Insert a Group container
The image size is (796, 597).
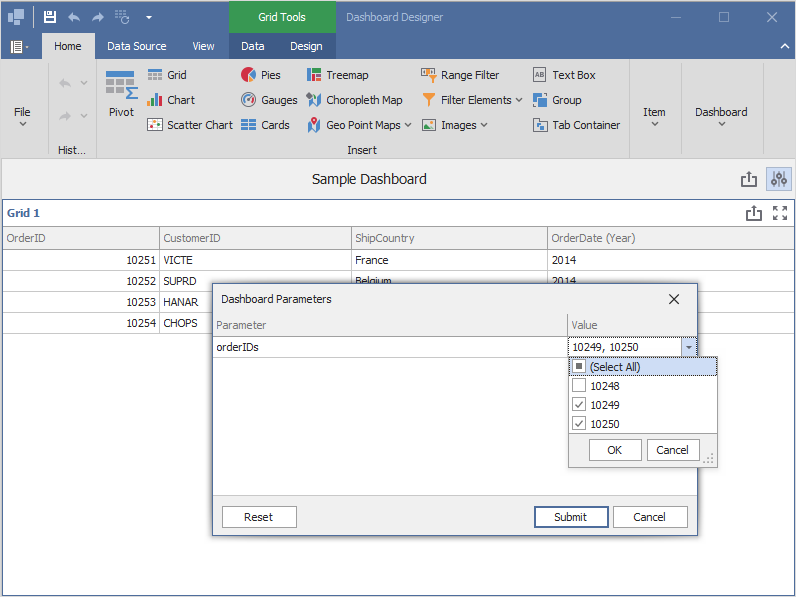pyautogui.click(x=557, y=100)
